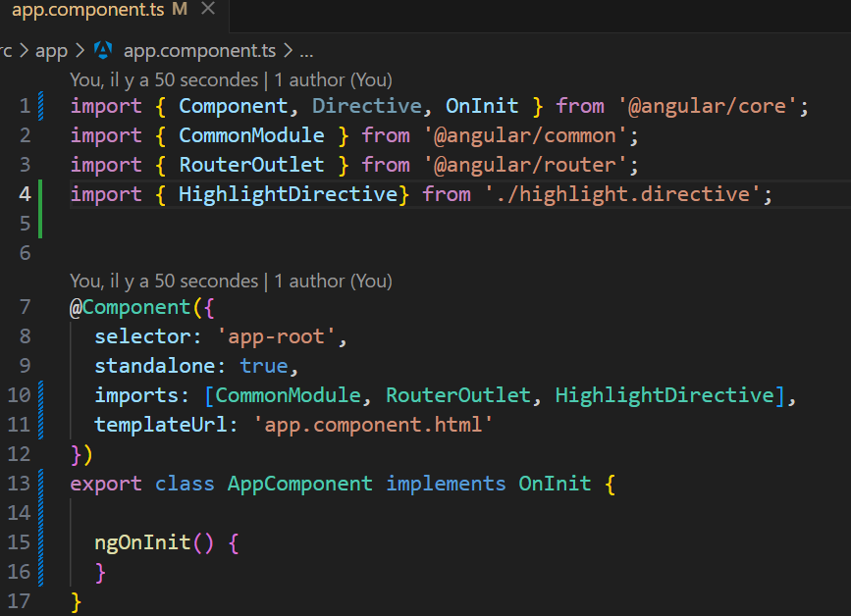Close the app.component.ts tab
This screenshot has height=616, width=851.
(208, 8)
